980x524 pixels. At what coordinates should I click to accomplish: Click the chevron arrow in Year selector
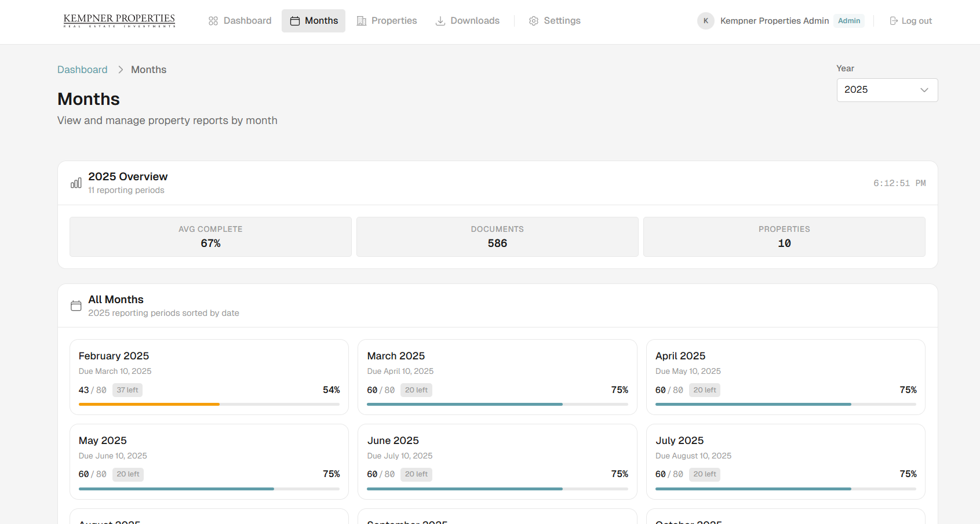tap(924, 90)
